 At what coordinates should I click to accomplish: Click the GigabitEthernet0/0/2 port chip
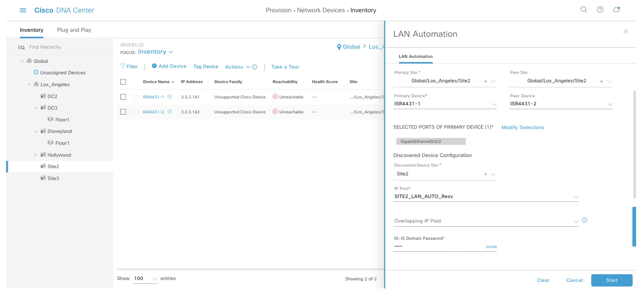tap(431, 142)
